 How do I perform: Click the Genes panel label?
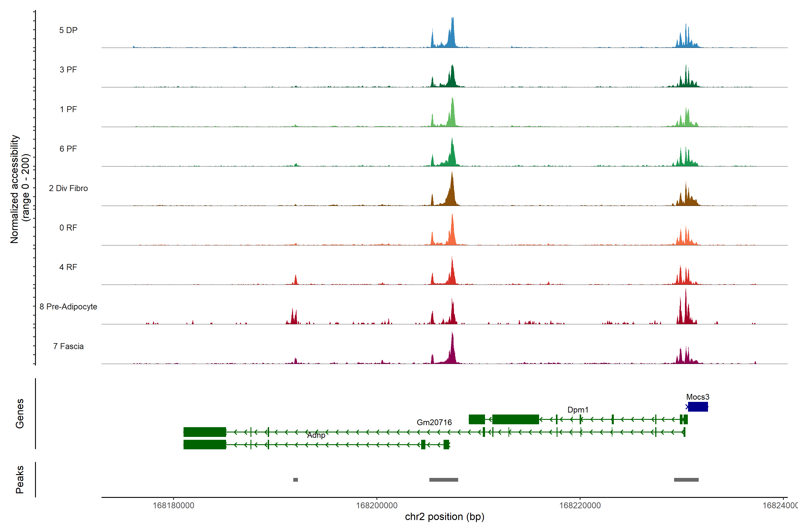click(x=20, y=414)
